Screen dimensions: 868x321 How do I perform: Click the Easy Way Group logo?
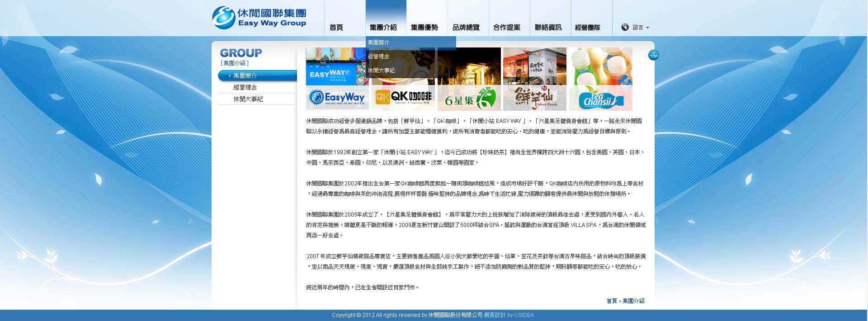(x=259, y=18)
